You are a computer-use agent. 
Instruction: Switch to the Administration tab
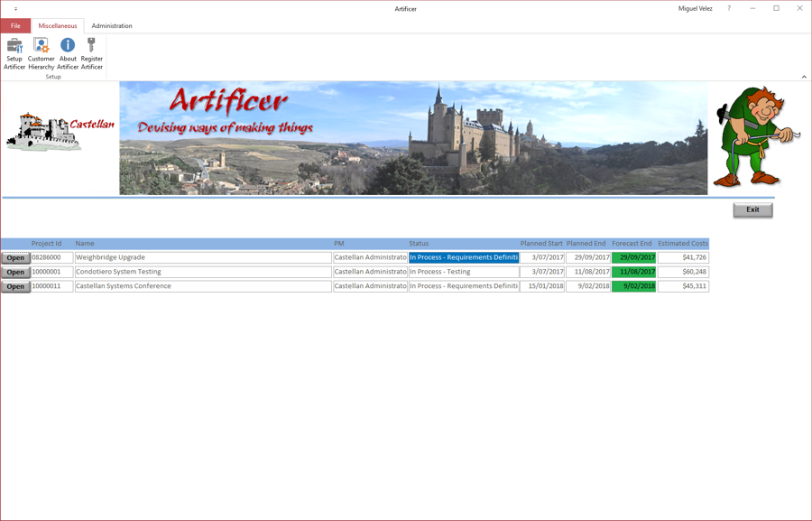click(x=112, y=25)
